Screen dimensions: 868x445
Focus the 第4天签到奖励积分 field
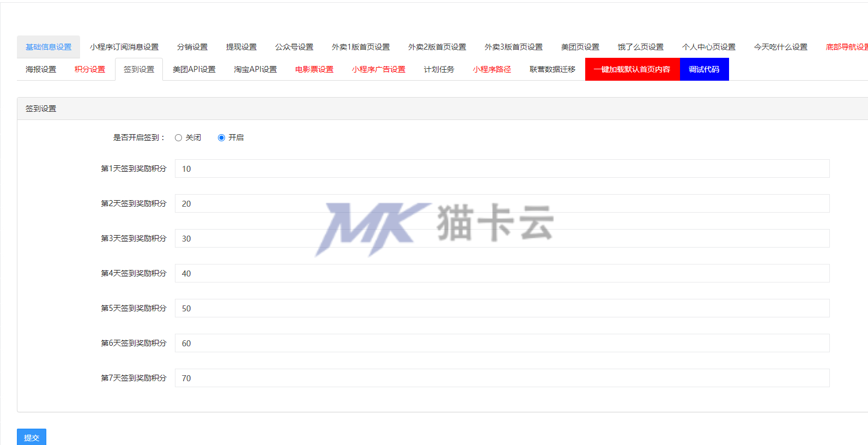502,273
